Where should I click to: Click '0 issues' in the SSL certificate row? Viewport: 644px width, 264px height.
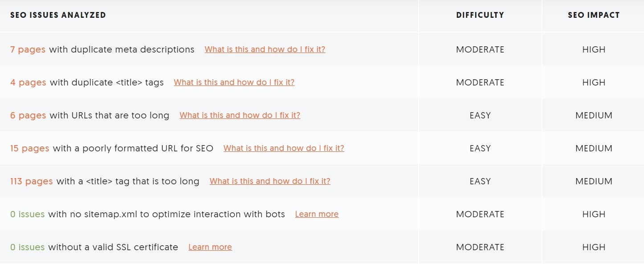[x=27, y=247]
